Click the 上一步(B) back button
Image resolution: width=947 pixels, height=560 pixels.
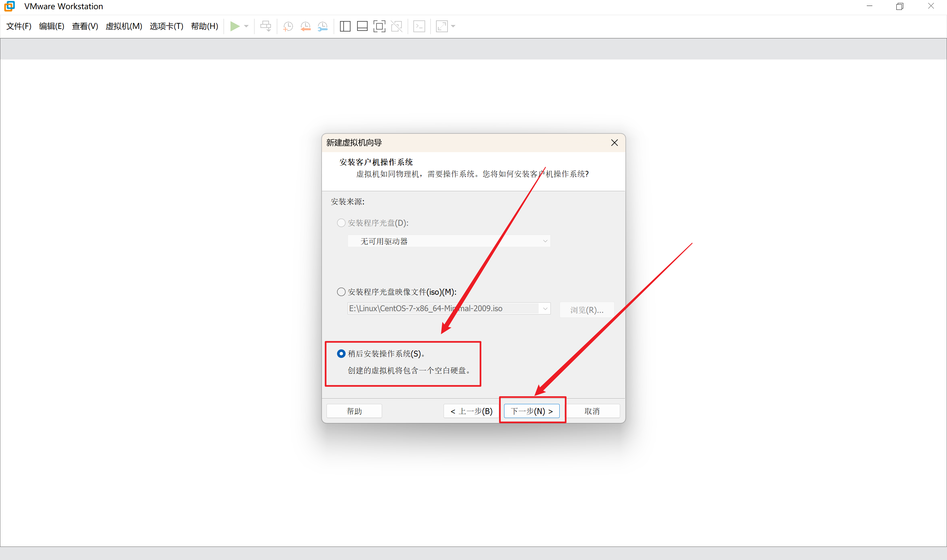click(472, 411)
